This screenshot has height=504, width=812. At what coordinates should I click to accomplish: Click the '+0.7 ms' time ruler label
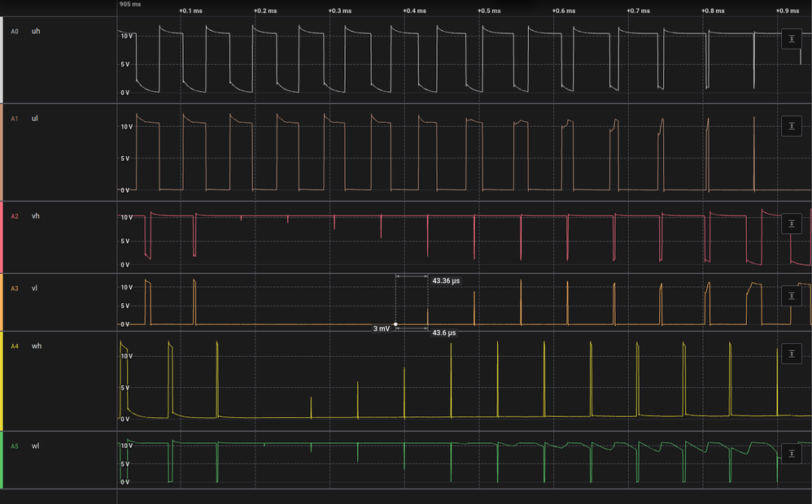[638, 11]
